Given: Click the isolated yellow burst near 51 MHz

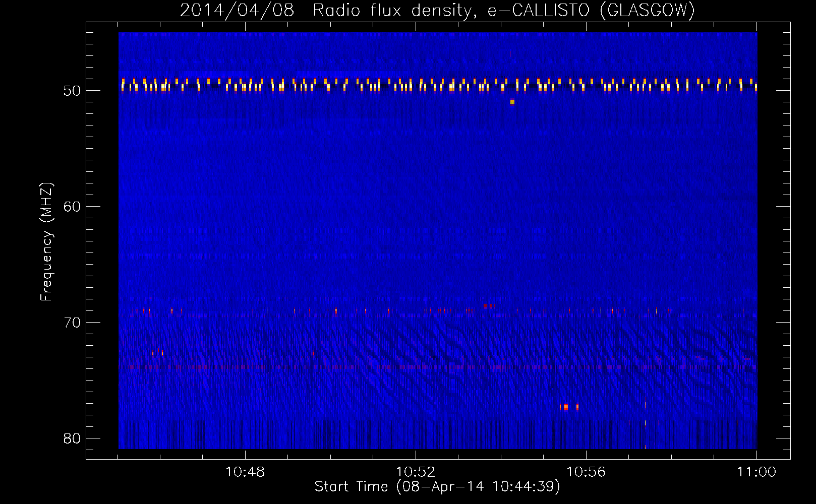Looking at the screenshot, I should (x=512, y=102).
